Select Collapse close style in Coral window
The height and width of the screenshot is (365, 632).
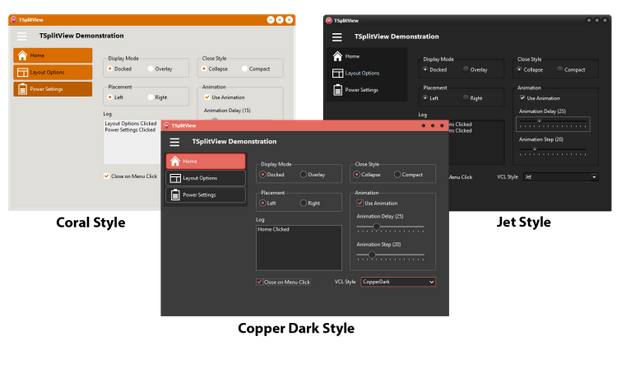[x=215, y=69]
